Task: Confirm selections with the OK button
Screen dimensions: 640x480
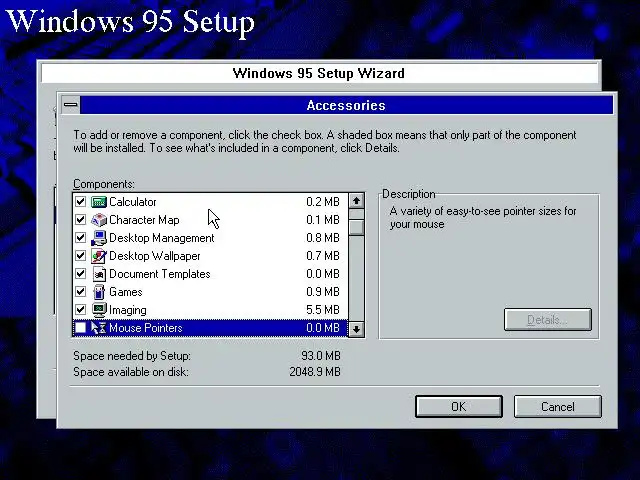Action: tap(458, 407)
